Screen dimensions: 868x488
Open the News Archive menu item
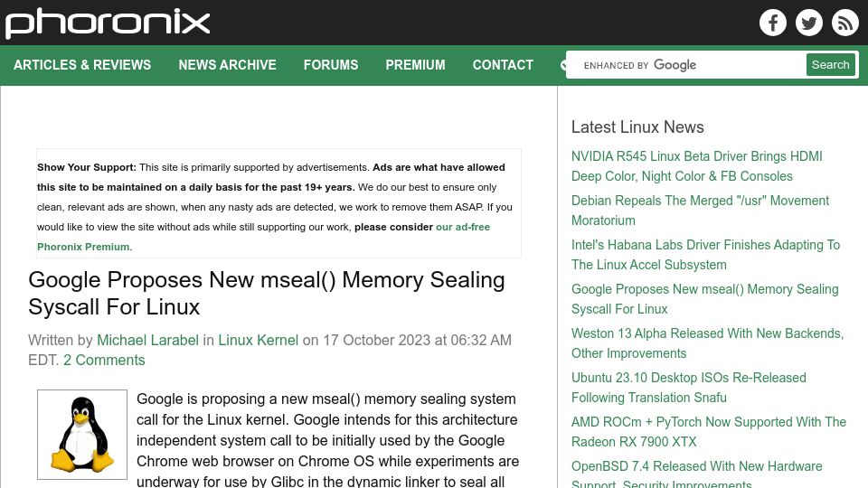[x=227, y=65]
